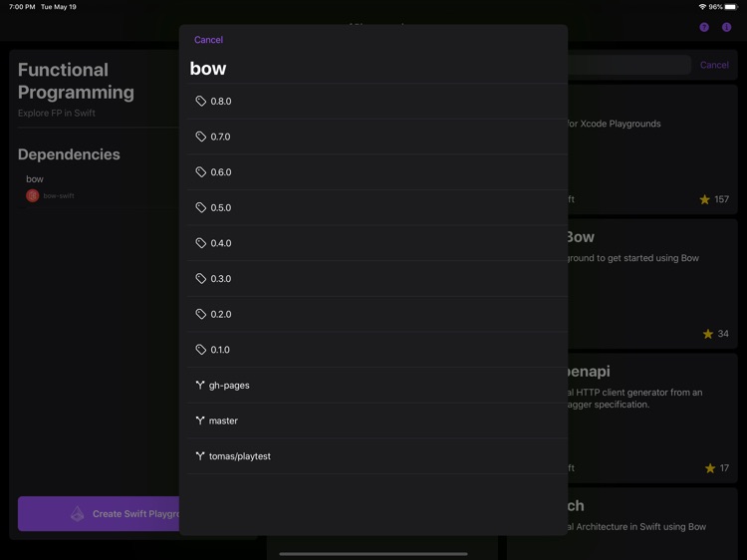The height and width of the screenshot is (560, 747).
Task: Click the Wi-Fi status icon
Action: [702, 7]
